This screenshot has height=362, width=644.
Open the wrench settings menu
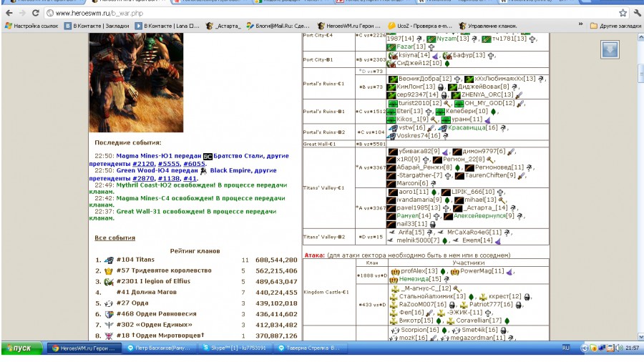click(x=638, y=13)
